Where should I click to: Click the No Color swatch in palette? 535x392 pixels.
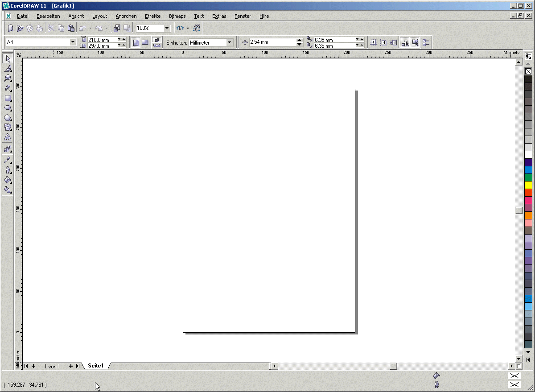[528, 71]
